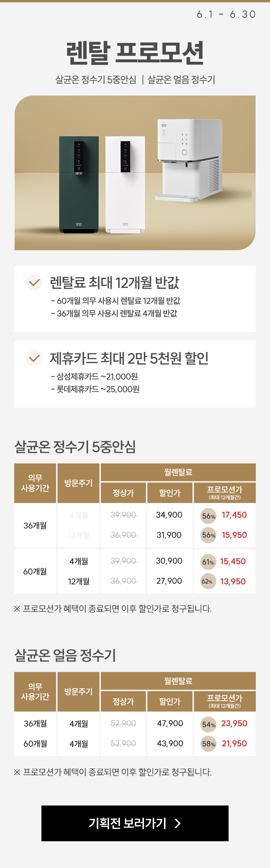This screenshot has height=868, width=270.
Task: Click the 54% discount badge
Action: 208,724
